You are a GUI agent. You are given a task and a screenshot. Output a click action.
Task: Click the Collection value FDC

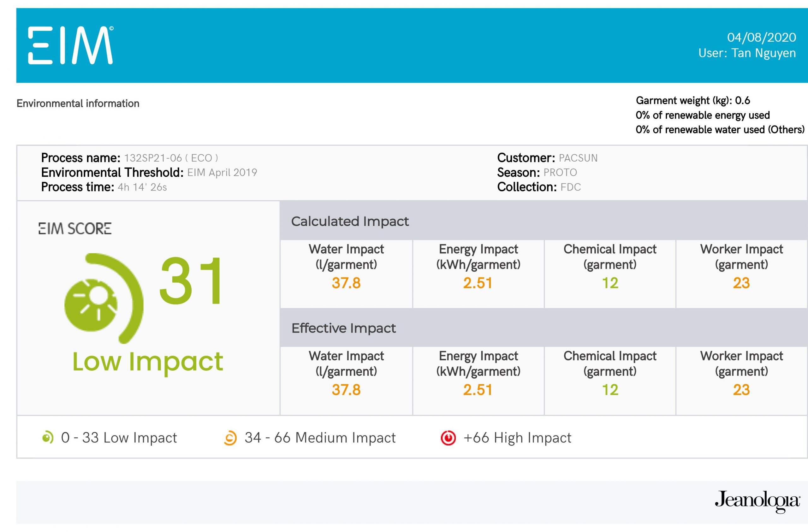571,187
